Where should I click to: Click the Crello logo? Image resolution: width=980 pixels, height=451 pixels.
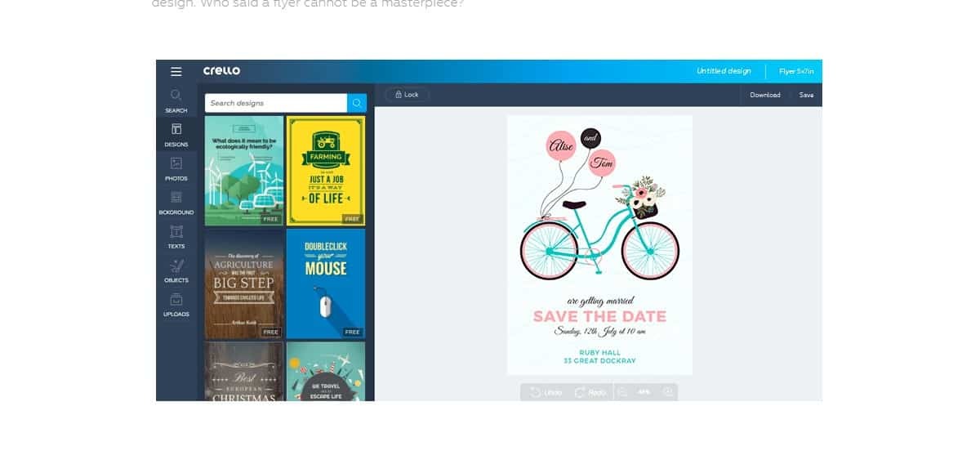tap(221, 71)
